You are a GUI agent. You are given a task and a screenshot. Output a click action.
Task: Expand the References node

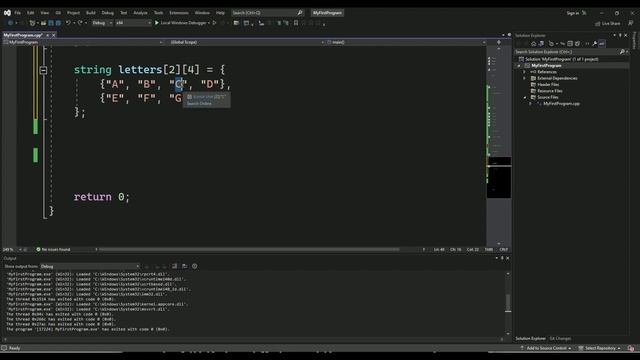(524, 72)
